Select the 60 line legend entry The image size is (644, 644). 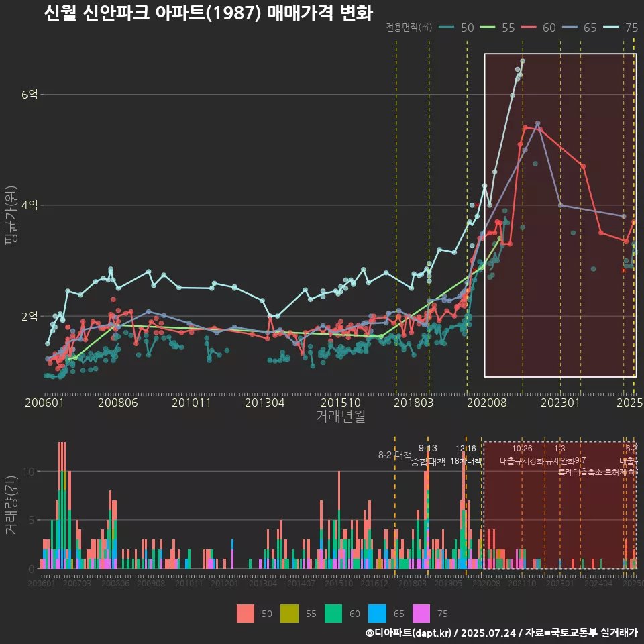click(539, 28)
